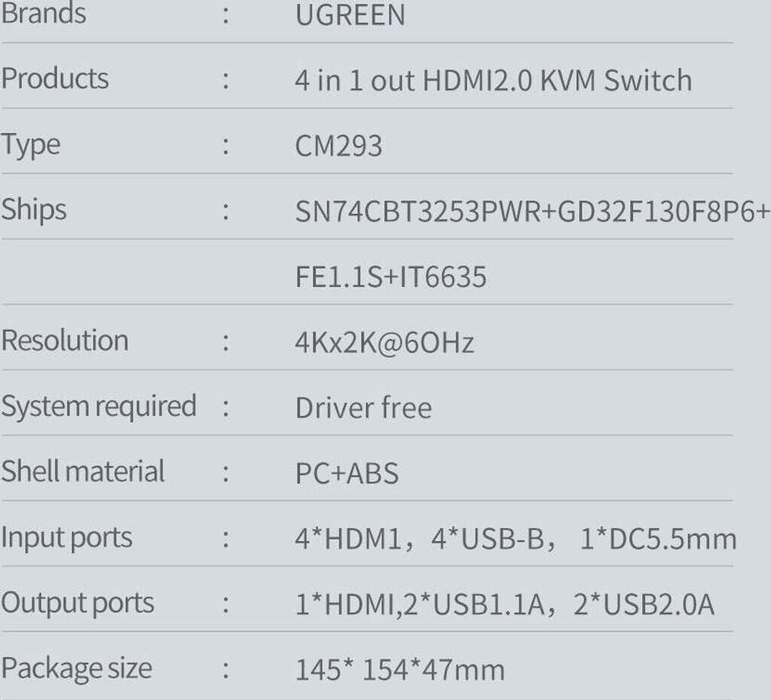771x700 pixels.
Task: Click the Resolution row label
Action: [x=65, y=341]
